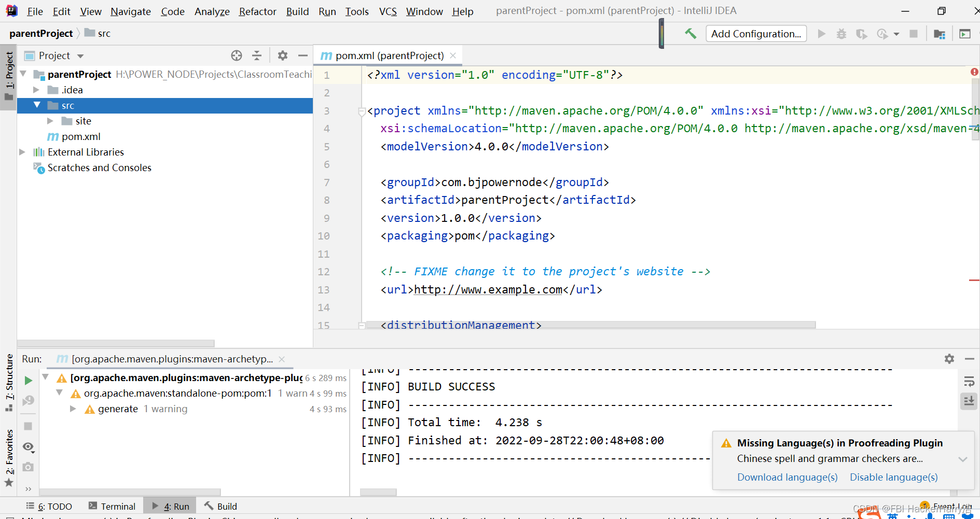This screenshot has width=980, height=519.
Task: Open the Analyze menu
Action: (212, 11)
